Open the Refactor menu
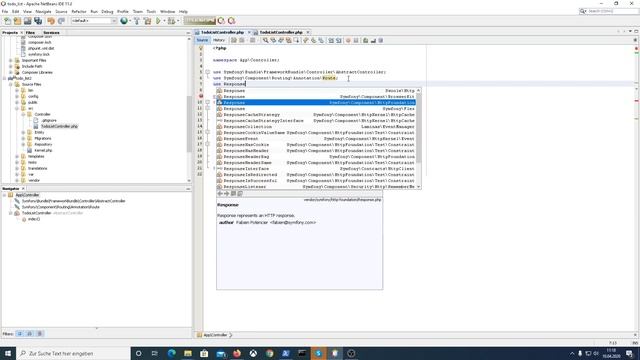 (79, 11)
